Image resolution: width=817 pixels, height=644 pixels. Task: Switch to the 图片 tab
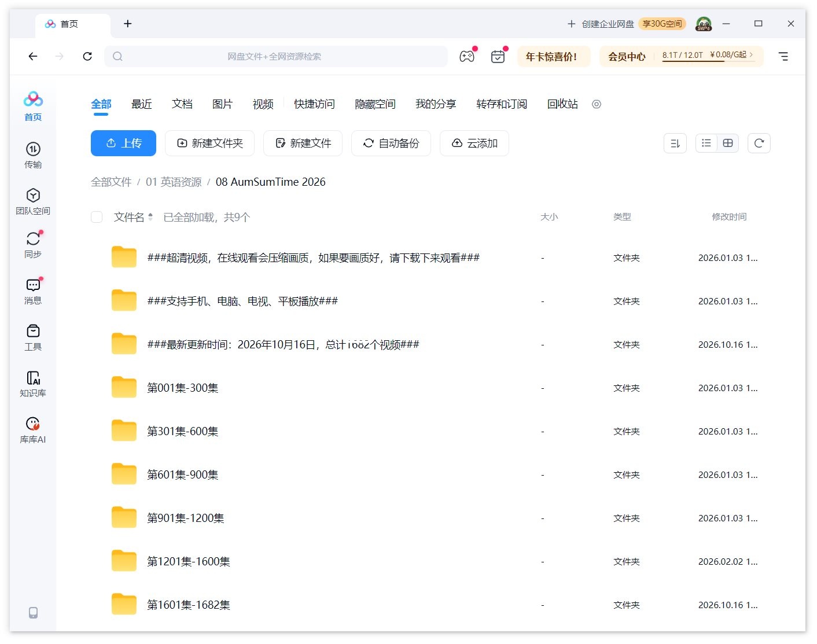pyautogui.click(x=223, y=104)
